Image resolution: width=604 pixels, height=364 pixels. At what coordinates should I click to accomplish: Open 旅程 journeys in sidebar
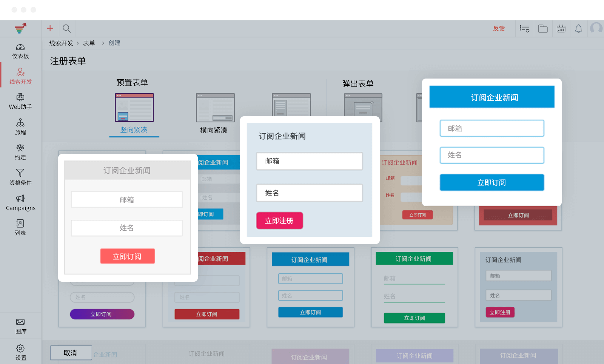pyautogui.click(x=20, y=127)
